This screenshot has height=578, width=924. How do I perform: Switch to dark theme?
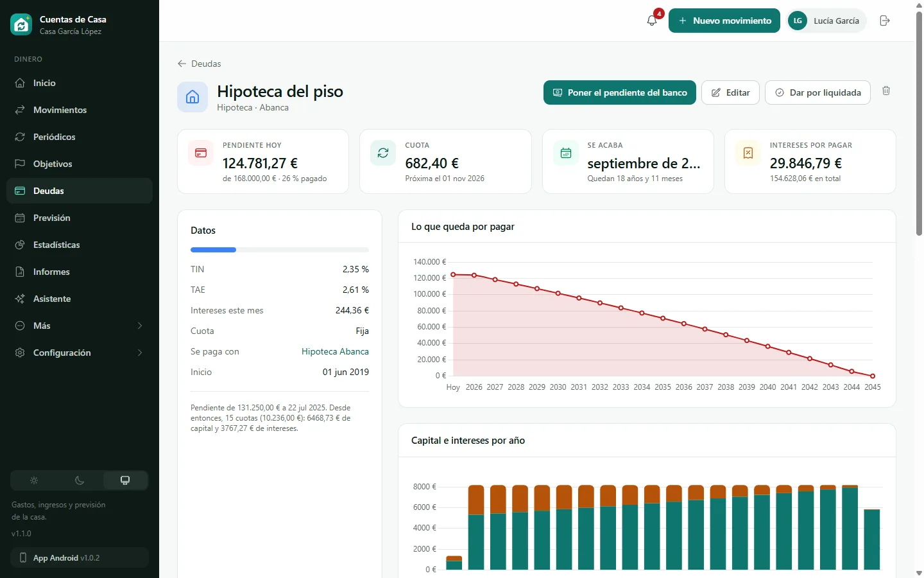click(x=80, y=480)
